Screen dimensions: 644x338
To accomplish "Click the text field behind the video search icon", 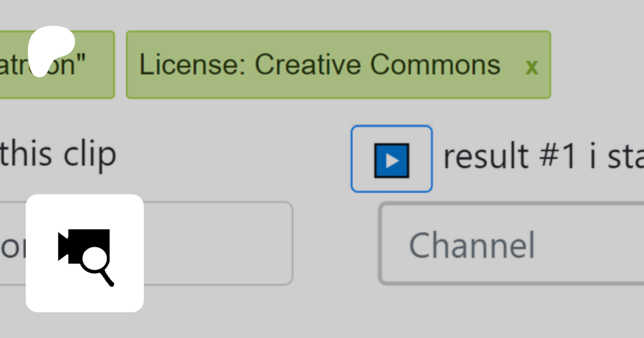I will (x=218, y=244).
